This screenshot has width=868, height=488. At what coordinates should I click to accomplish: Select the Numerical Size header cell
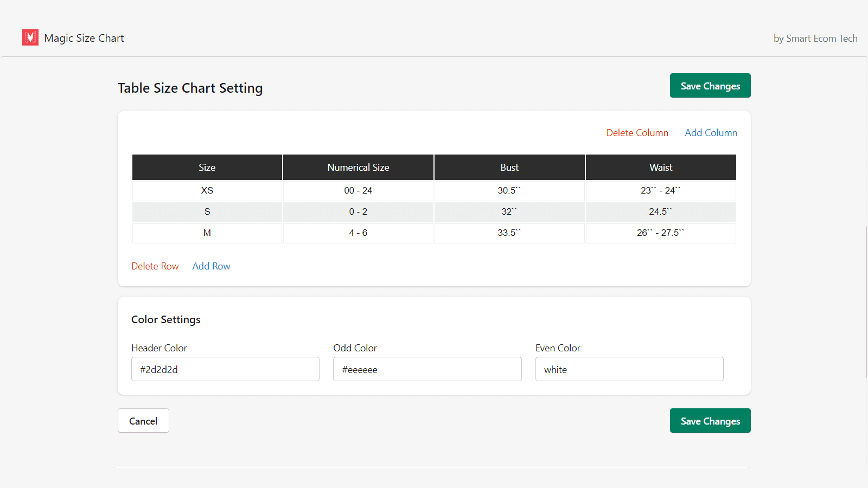(358, 168)
